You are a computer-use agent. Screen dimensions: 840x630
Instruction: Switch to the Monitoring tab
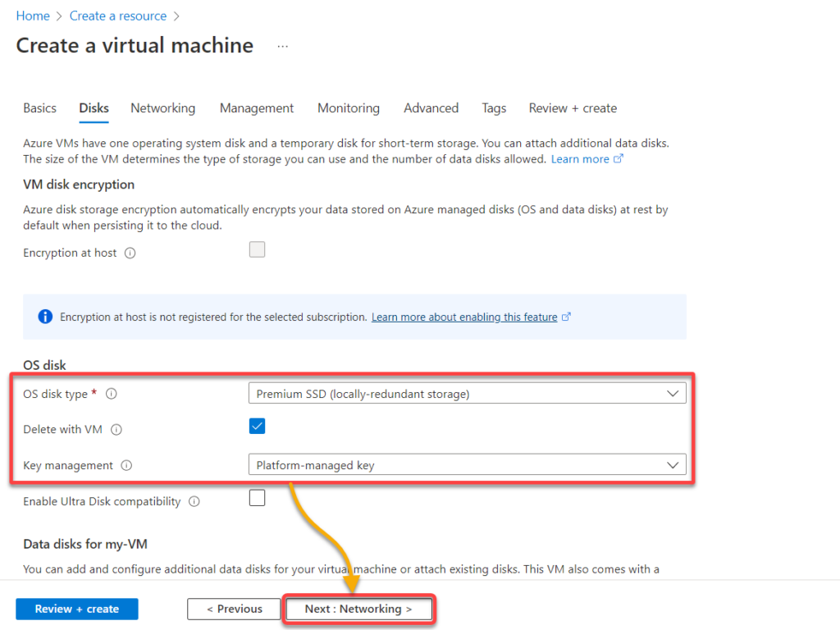tap(348, 107)
